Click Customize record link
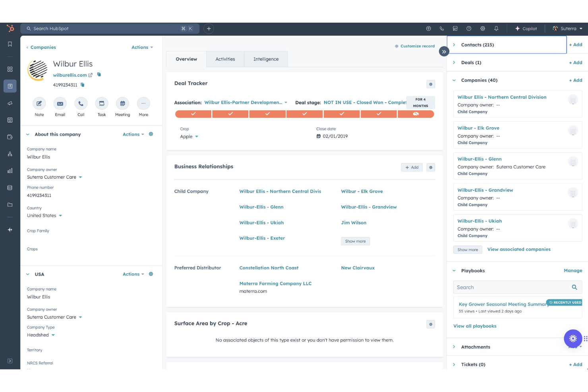Image resolution: width=588 pixels, height=392 pixels. click(415, 46)
